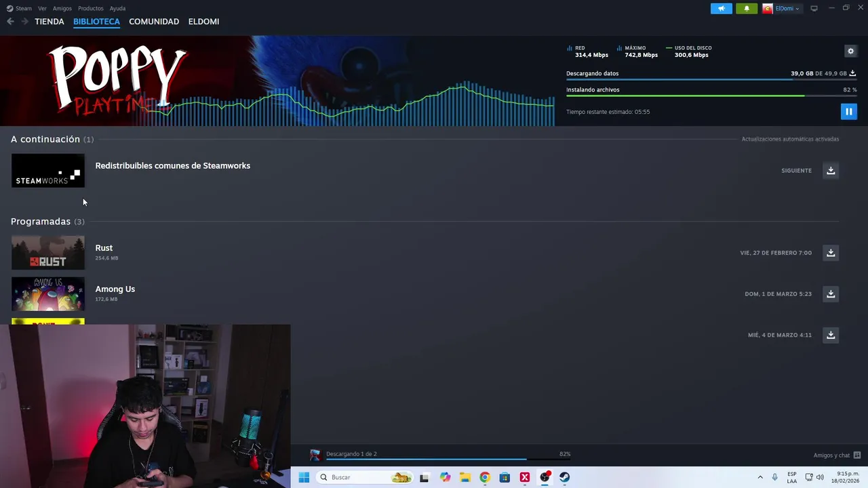Open download settings gear icon
Viewport: 868px width, 488px height.
pos(850,51)
